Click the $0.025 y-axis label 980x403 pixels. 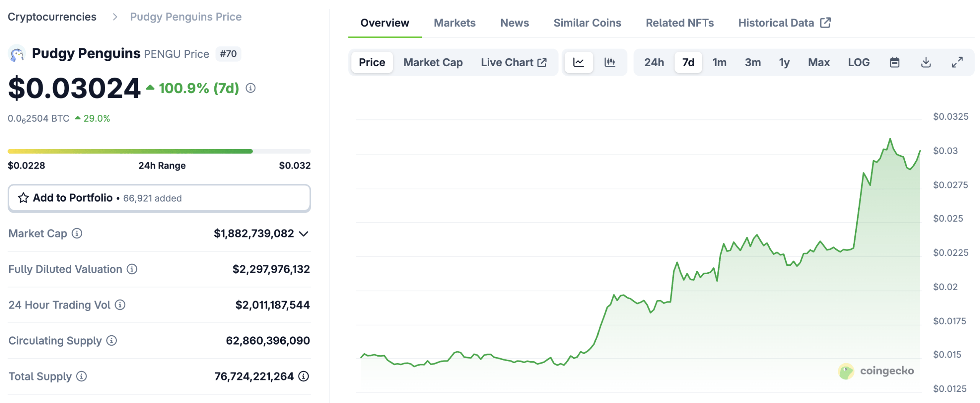tap(948, 218)
